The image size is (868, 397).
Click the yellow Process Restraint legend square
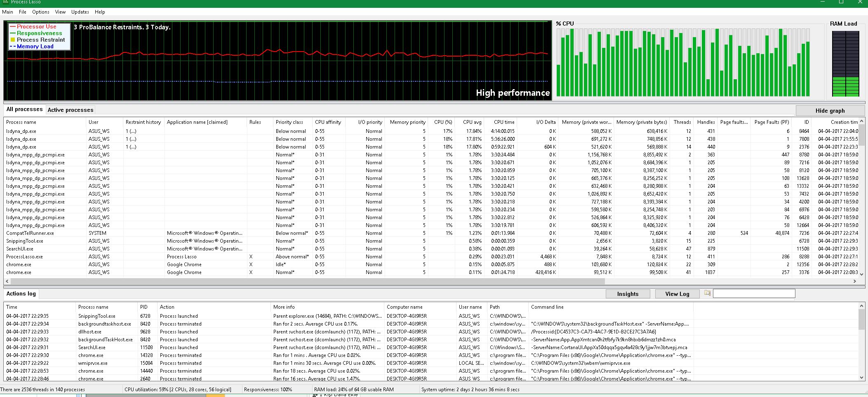click(x=13, y=40)
